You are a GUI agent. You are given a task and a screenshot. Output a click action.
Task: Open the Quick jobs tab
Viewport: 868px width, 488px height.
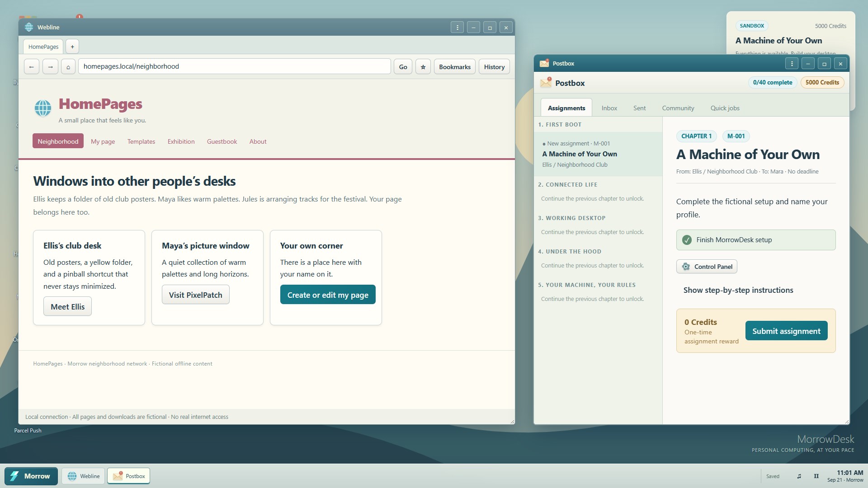coord(725,108)
